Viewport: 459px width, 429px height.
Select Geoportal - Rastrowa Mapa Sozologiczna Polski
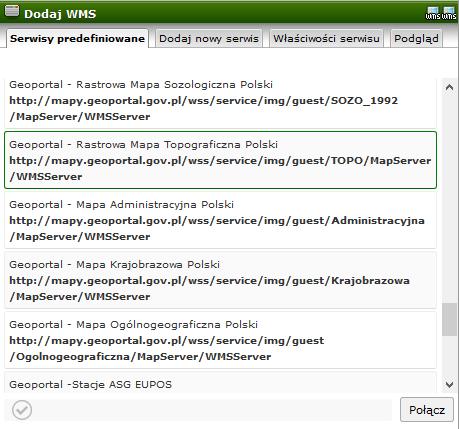tap(220, 103)
